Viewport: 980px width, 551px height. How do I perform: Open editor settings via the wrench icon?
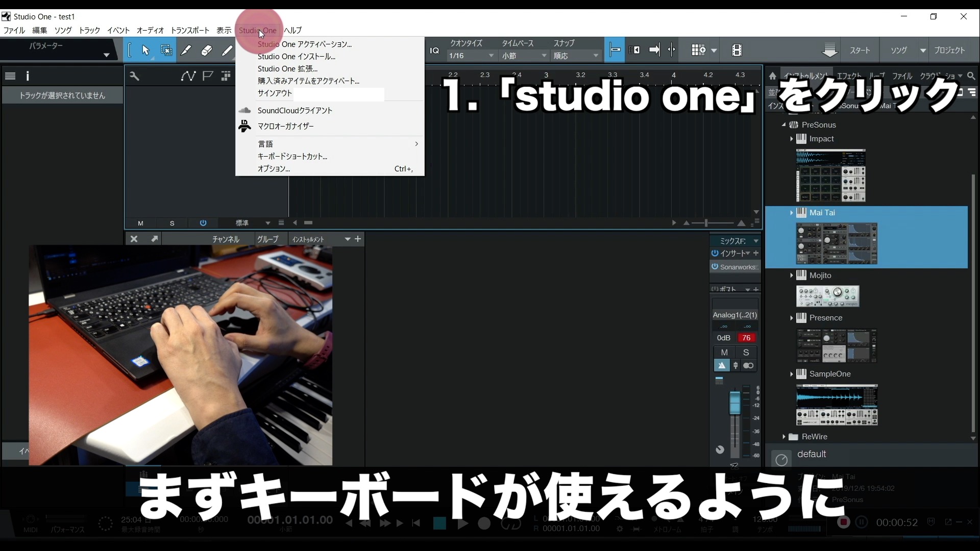click(134, 77)
